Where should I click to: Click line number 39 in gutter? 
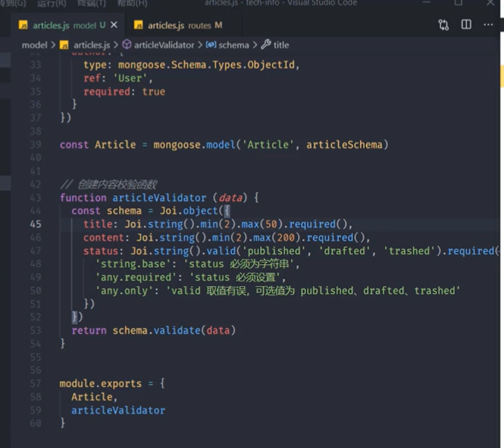pos(36,145)
